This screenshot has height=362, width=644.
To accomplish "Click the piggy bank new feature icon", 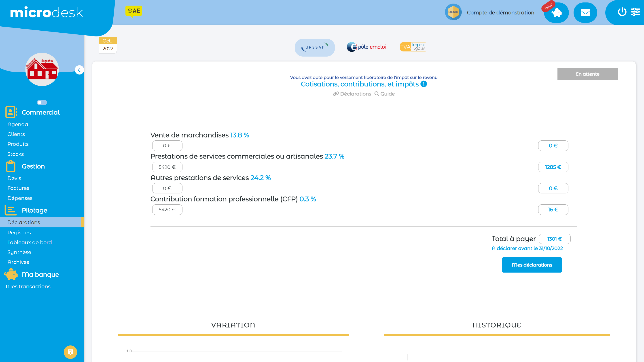I will point(557,12).
